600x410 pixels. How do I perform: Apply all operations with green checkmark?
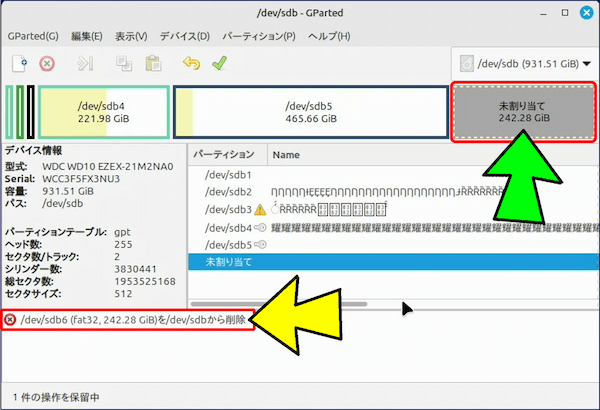[219, 63]
